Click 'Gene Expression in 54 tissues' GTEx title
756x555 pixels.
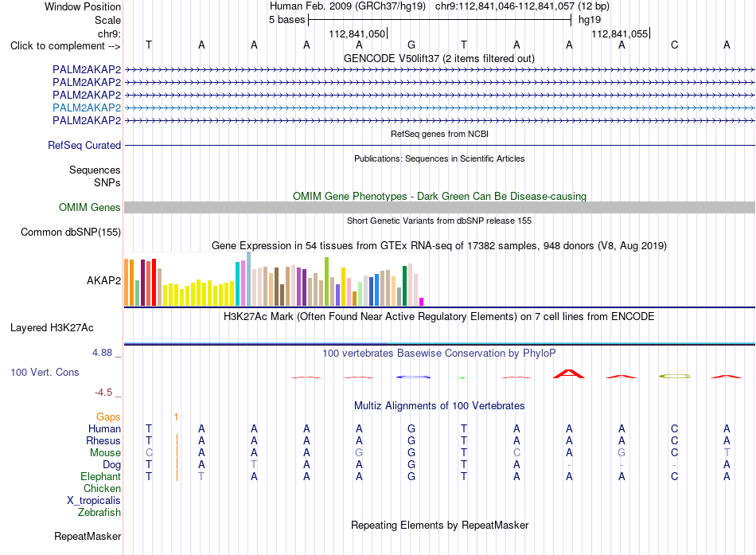click(439, 245)
